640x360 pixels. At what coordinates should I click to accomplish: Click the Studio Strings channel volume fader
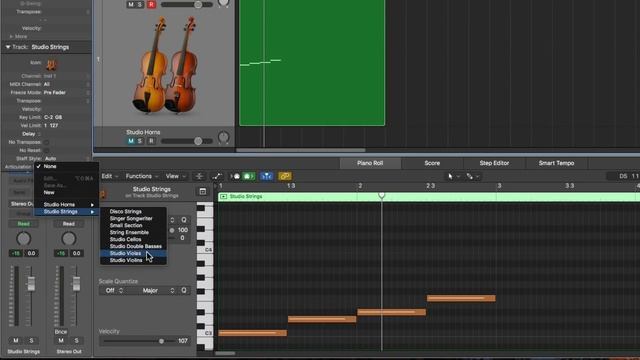31,283
